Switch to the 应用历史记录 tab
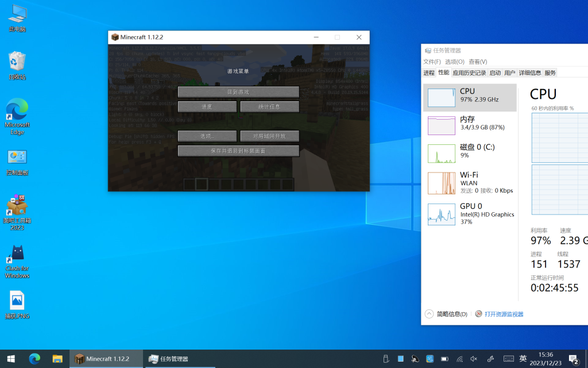Image resolution: width=588 pixels, height=368 pixels. (469, 73)
